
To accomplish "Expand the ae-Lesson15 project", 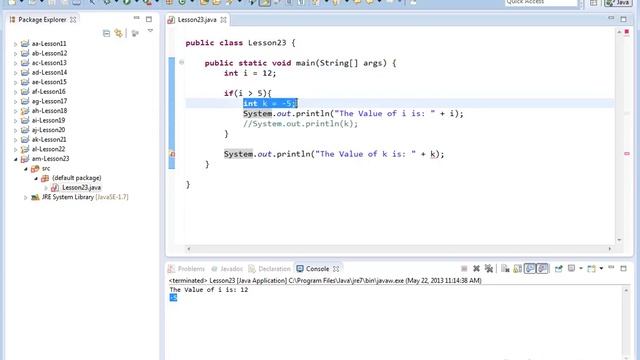I will (16, 82).
